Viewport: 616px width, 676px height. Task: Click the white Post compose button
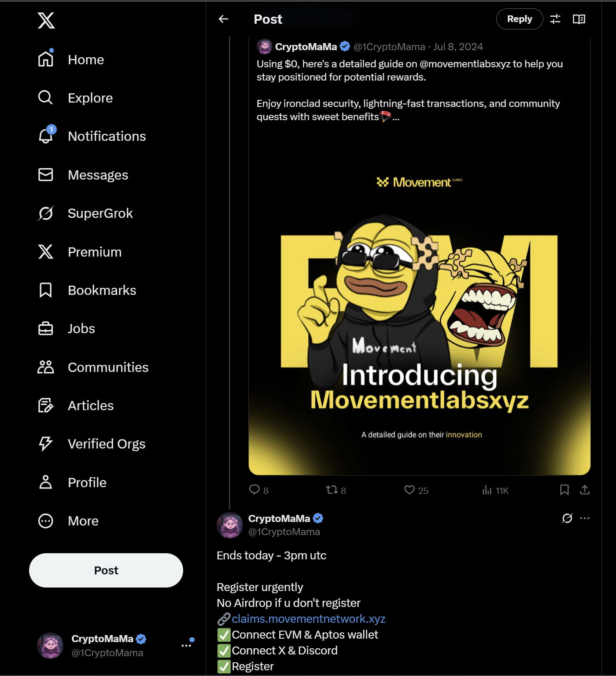(x=106, y=570)
